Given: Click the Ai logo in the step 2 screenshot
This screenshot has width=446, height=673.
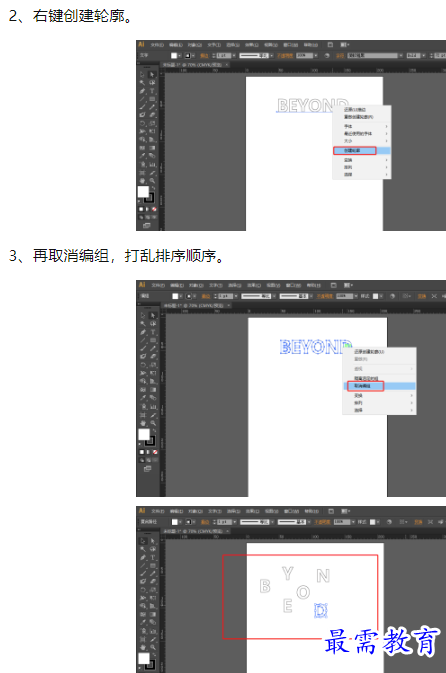Looking at the screenshot, I should point(141,44).
